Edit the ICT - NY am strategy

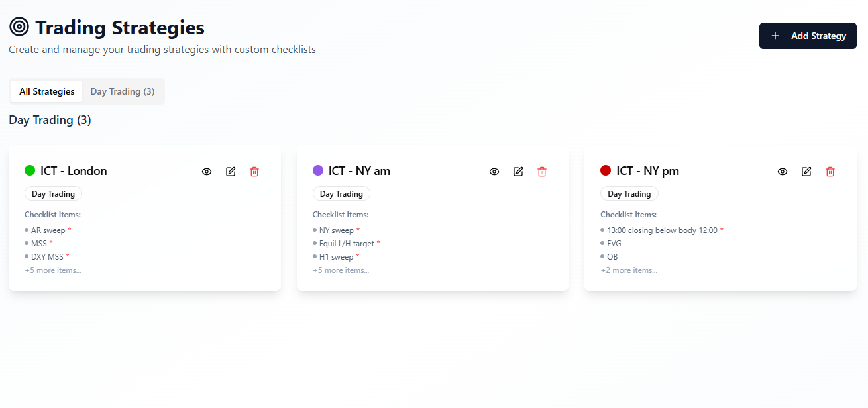[x=518, y=172]
